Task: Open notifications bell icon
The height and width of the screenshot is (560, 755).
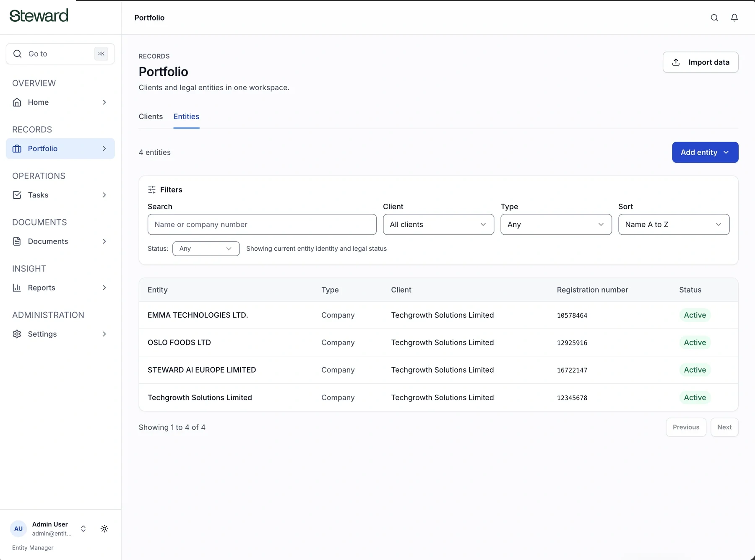Action: [734, 18]
